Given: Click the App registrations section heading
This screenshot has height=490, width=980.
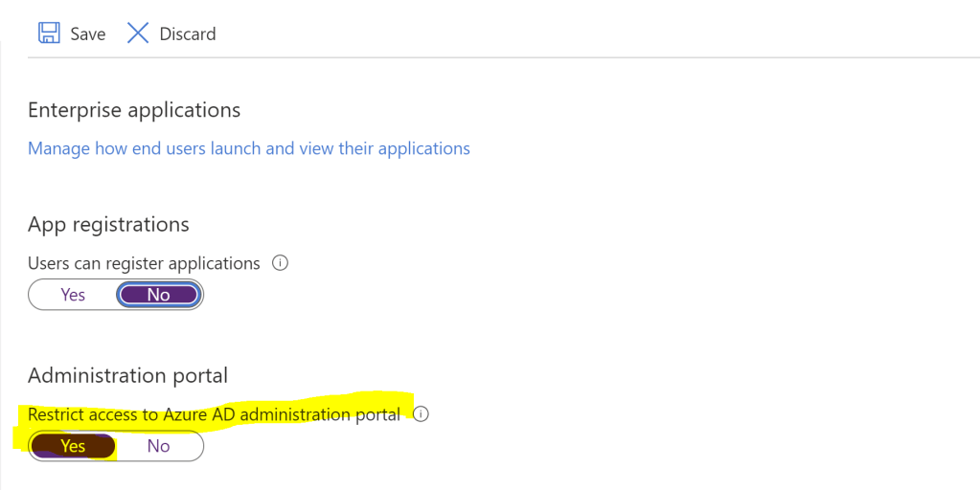Looking at the screenshot, I should tap(108, 224).
